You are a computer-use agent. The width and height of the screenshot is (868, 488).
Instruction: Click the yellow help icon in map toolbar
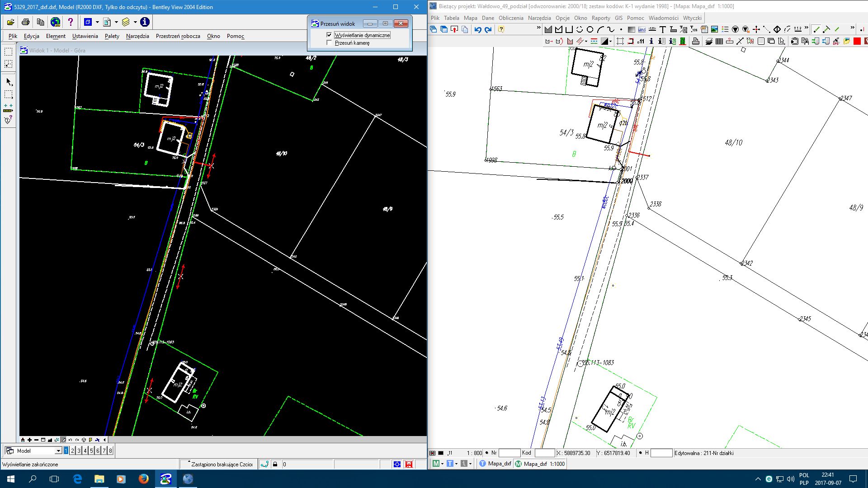[501, 29]
